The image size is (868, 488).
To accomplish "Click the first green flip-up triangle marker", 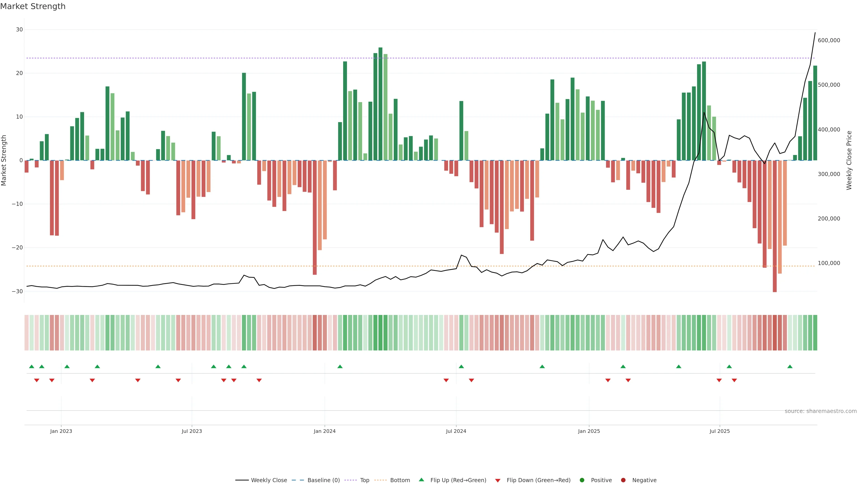I will [32, 366].
